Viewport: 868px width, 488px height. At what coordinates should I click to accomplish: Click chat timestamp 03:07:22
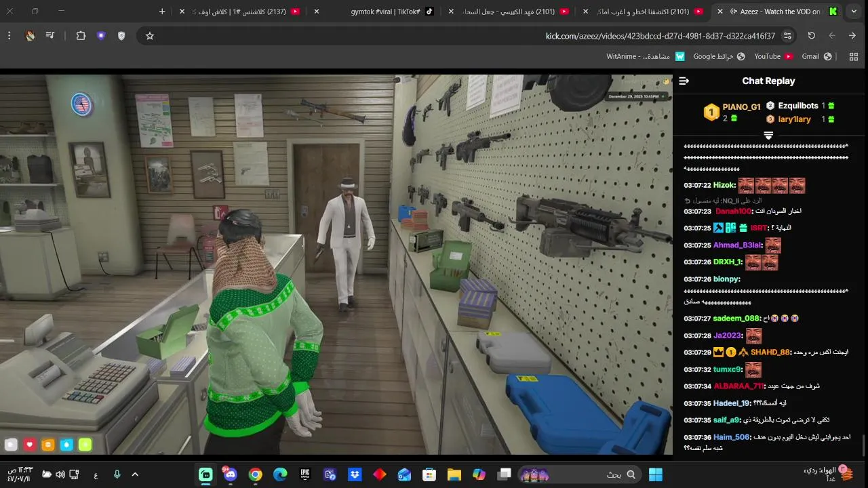coord(697,186)
